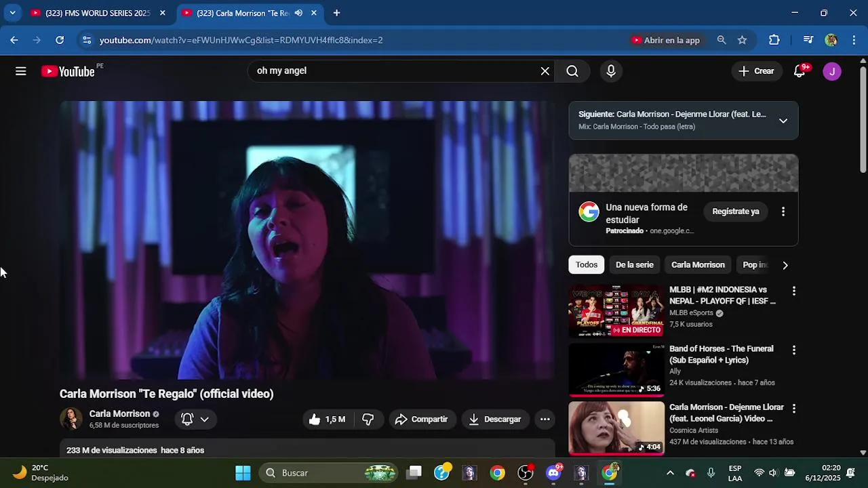
Task: Open media controls icon in toolbar
Action: click(808, 40)
